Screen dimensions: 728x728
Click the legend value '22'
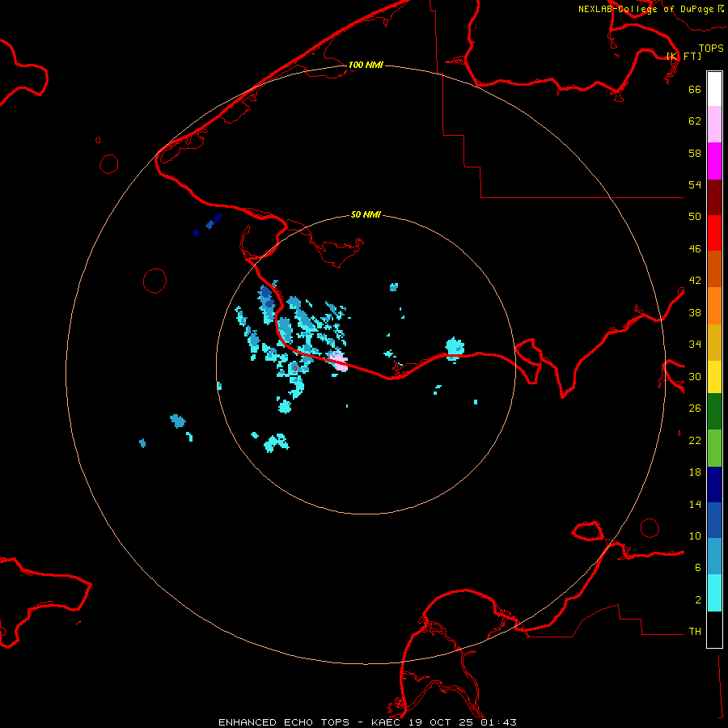[x=695, y=441]
